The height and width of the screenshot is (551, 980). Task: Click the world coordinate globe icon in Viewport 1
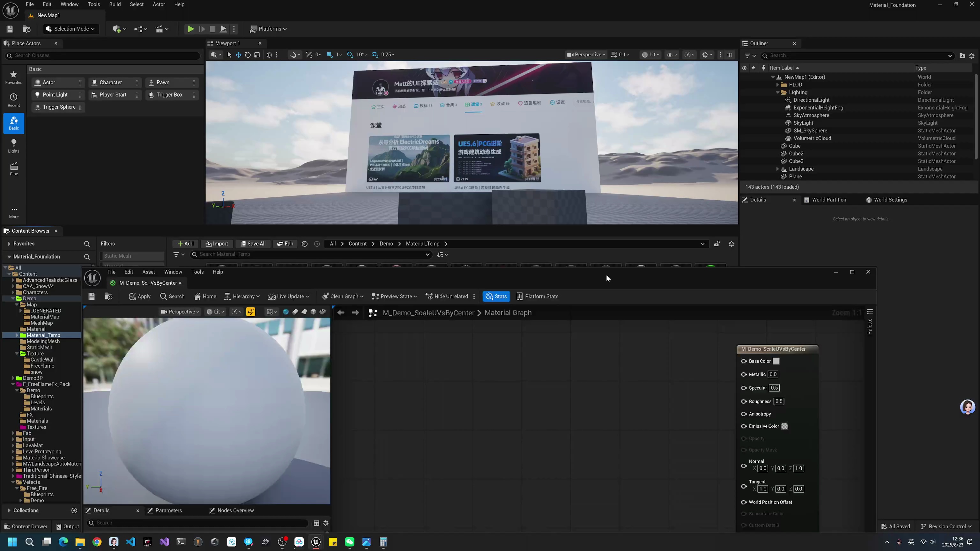click(269, 55)
